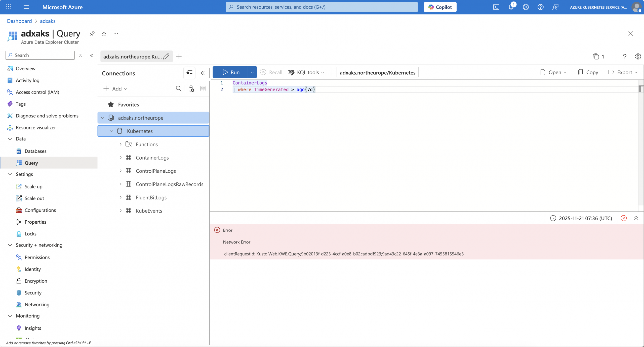Image resolution: width=644 pixels, height=347 pixels.
Task: Click the global Azure search box
Action: tap(321, 7)
